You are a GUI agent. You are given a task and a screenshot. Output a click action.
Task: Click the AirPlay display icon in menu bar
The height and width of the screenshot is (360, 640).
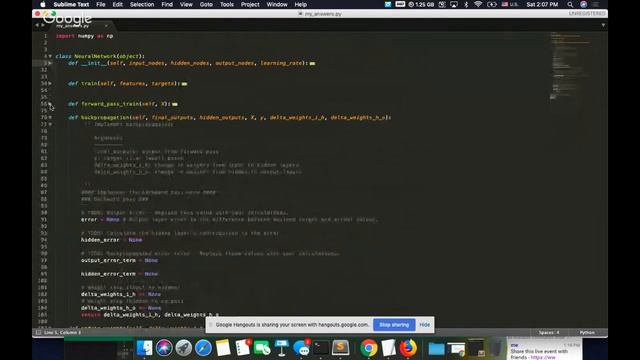tap(454, 4)
